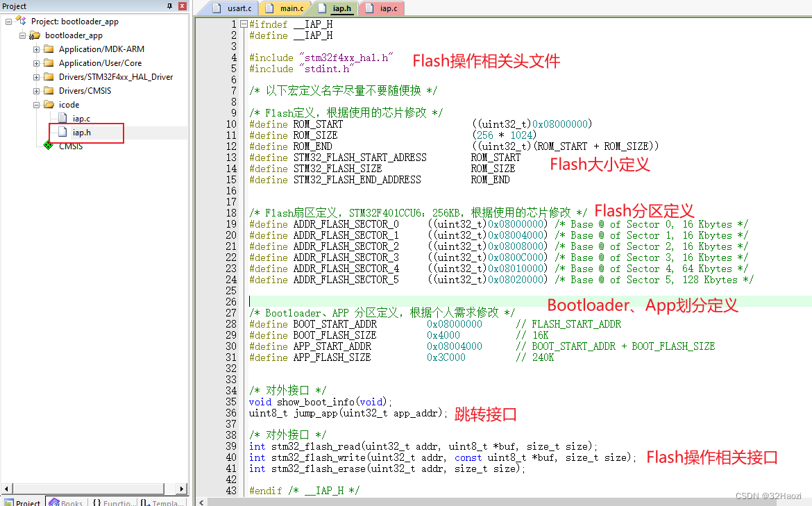Viewport: 812px width, 506px height.
Task: Click the green CMSIS component icon
Action: [x=48, y=146]
